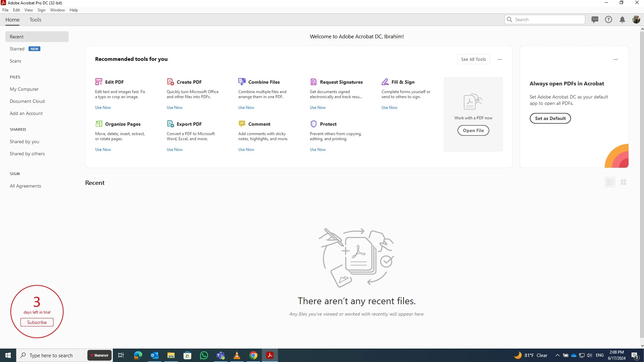
Task: Open Microsoft Edge from the taskbar
Action: click(138, 355)
